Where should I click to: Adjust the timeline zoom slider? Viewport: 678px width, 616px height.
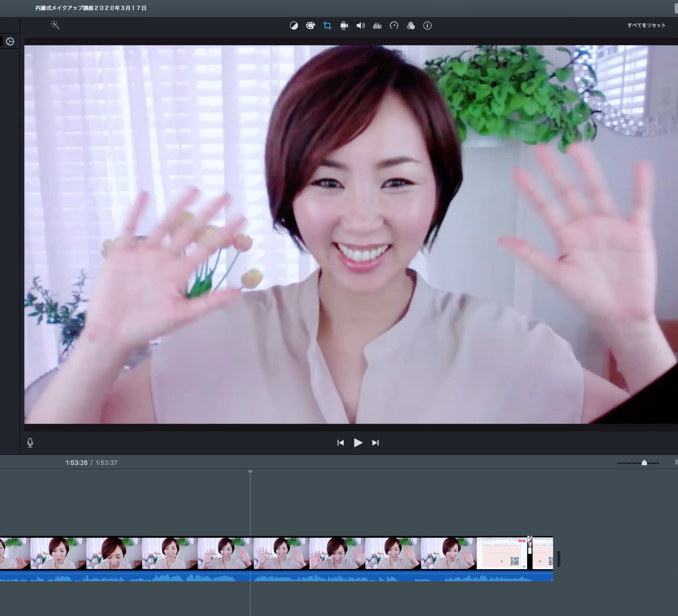pyautogui.click(x=644, y=463)
